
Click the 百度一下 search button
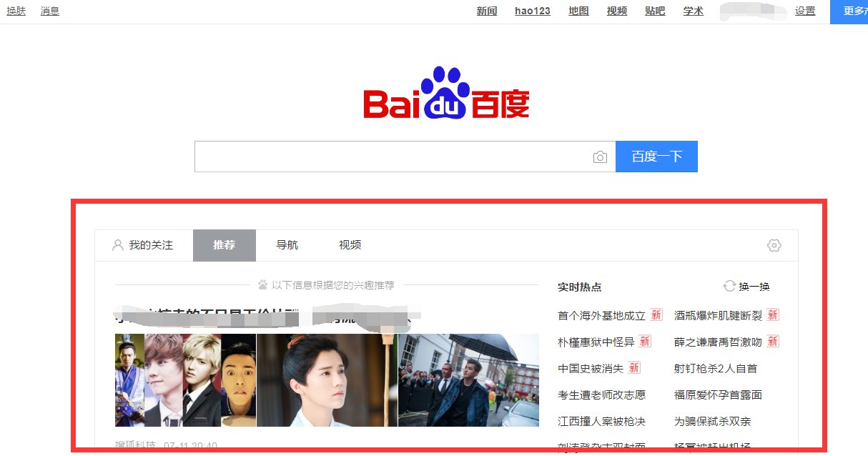(656, 156)
